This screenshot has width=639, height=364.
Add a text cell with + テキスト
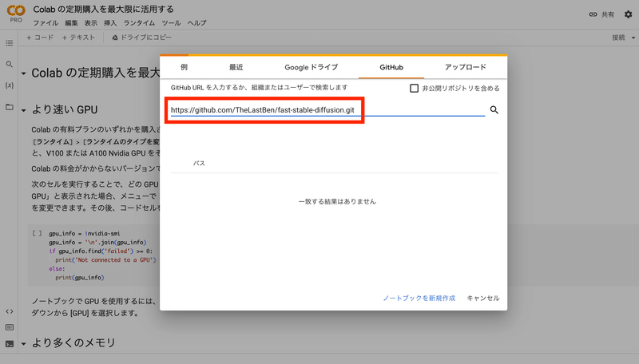pos(78,38)
